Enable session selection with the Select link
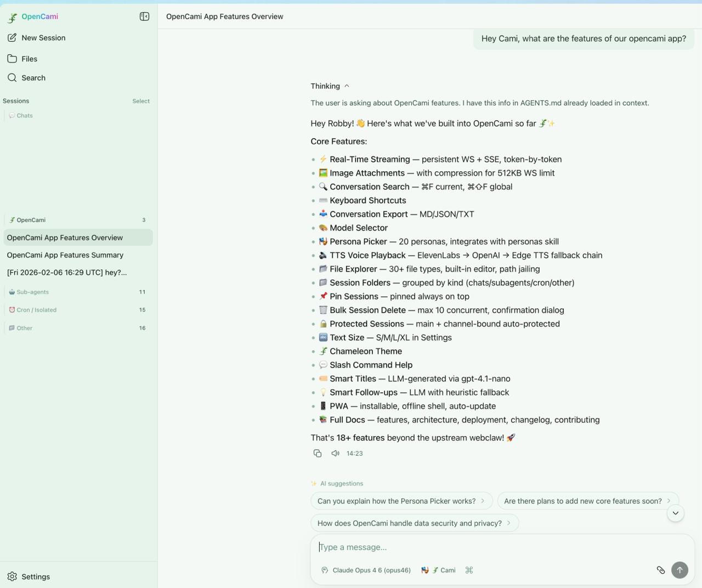Screen dimensions: 702x588 coord(140,101)
